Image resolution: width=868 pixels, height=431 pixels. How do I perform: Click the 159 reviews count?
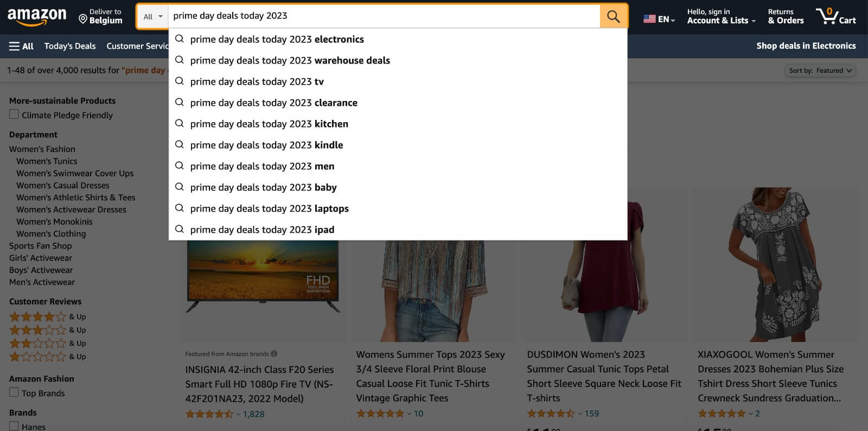(592, 414)
